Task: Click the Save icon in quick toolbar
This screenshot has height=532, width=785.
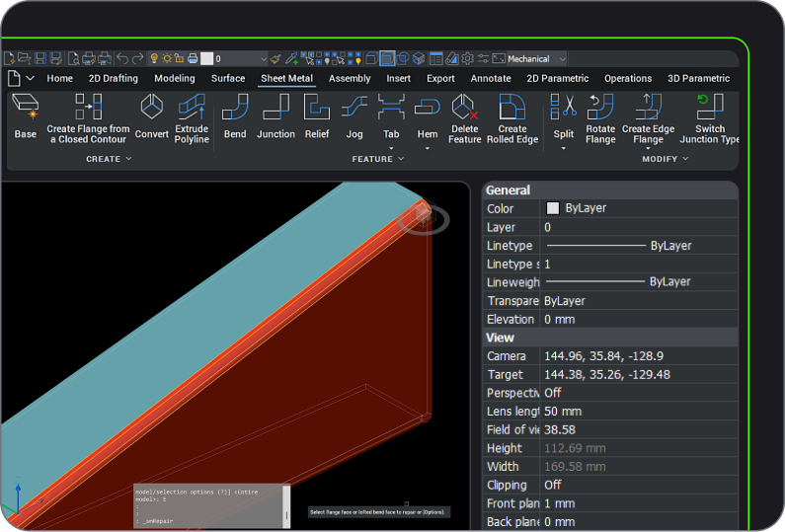Action: pyautogui.click(x=40, y=58)
